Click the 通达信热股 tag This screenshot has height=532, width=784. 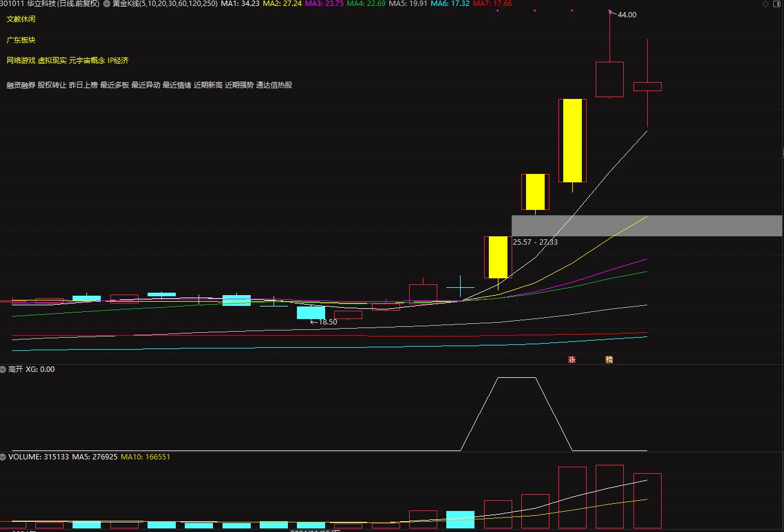274,85
